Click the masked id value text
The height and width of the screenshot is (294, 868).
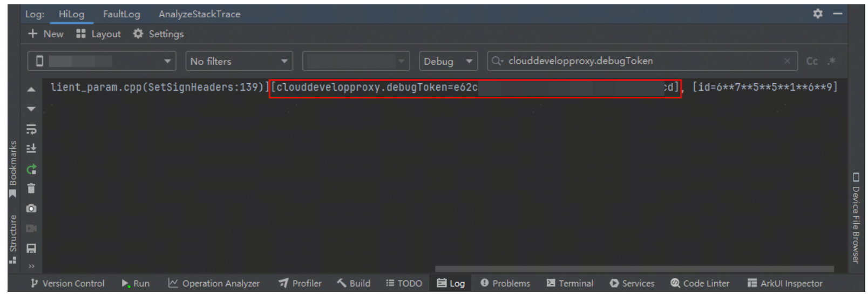[765, 88]
